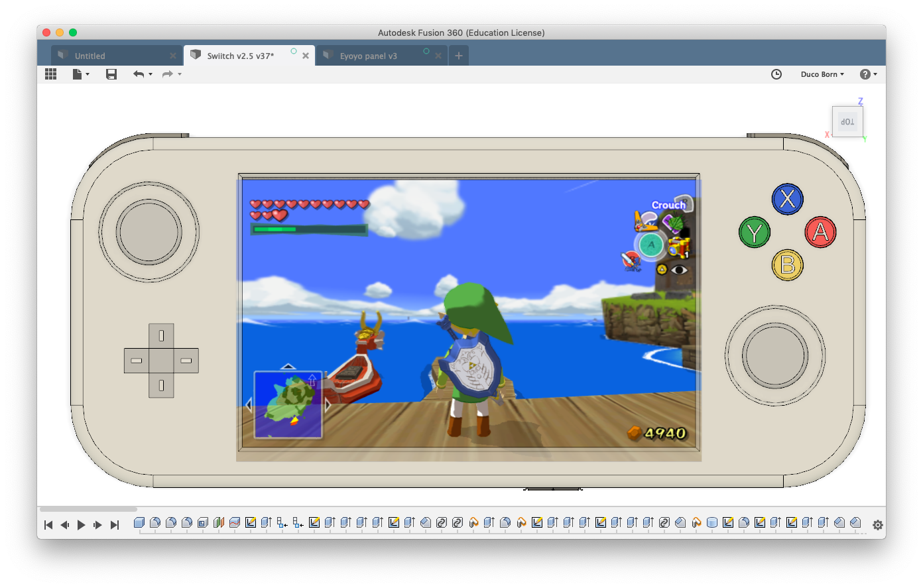Open a new design tab with plus
Screen dimensions: 923x588
459,56
